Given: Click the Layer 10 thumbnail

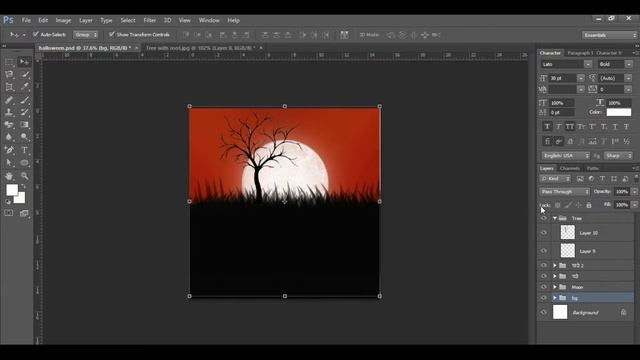Looking at the screenshot, I should click(567, 232).
